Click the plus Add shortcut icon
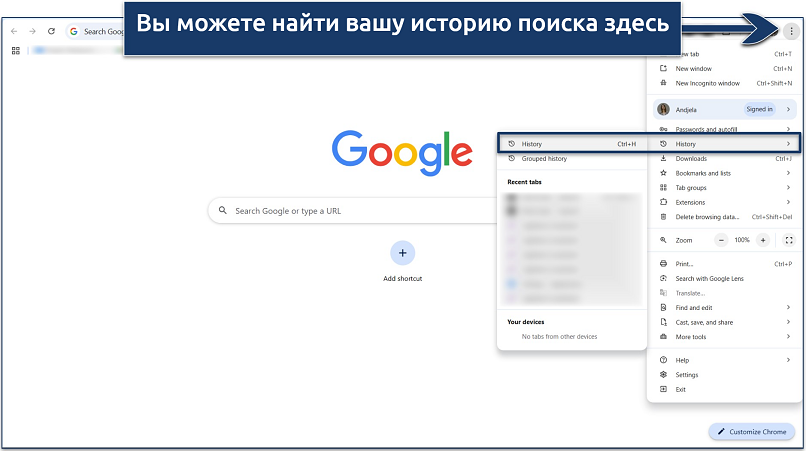This screenshot has width=806, height=451. coord(402,253)
